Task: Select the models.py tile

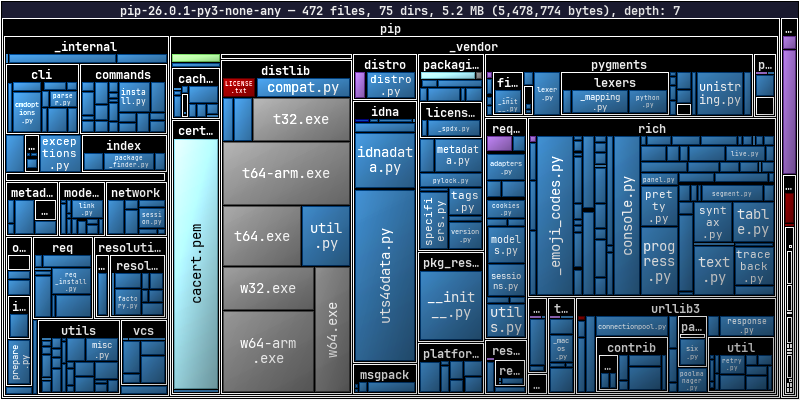Action: click(x=506, y=245)
